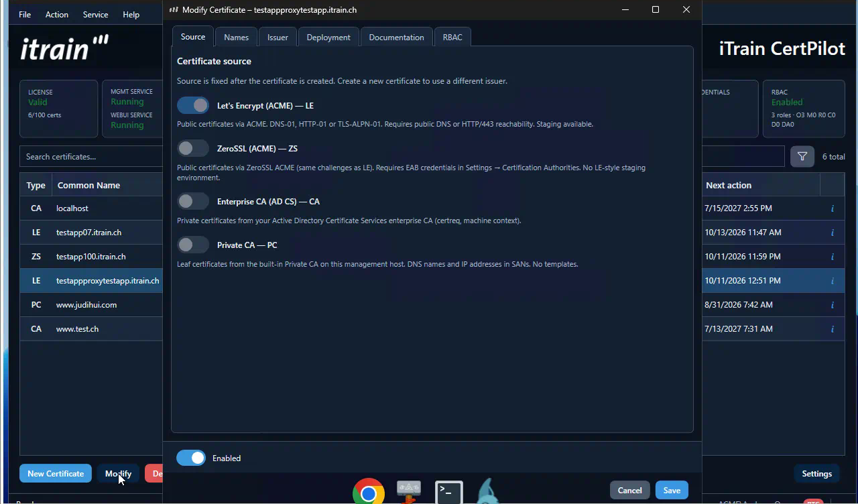Open info icon for 10/11/2026 12:51 PM row
Image resolution: width=858 pixels, height=504 pixels.
coord(833,281)
